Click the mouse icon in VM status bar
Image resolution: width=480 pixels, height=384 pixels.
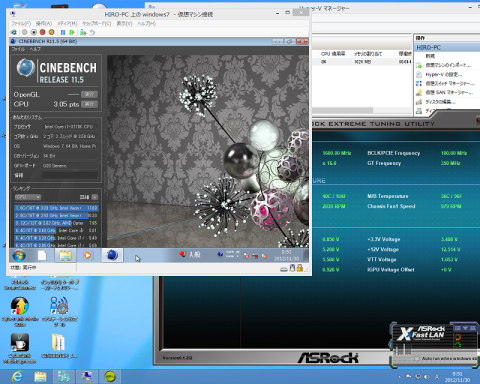[x=292, y=268]
